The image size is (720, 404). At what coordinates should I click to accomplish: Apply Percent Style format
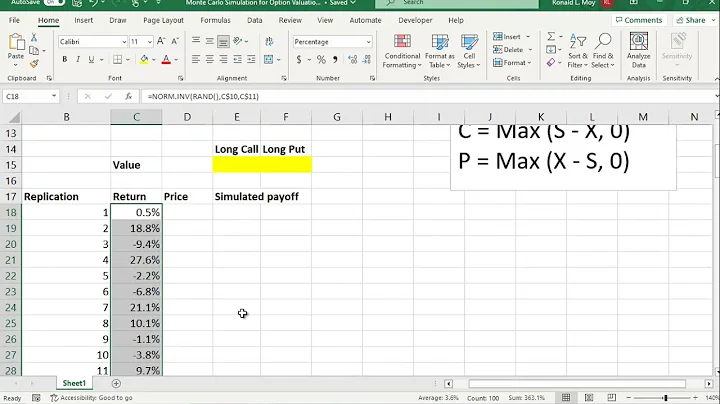pyautogui.click(x=321, y=60)
